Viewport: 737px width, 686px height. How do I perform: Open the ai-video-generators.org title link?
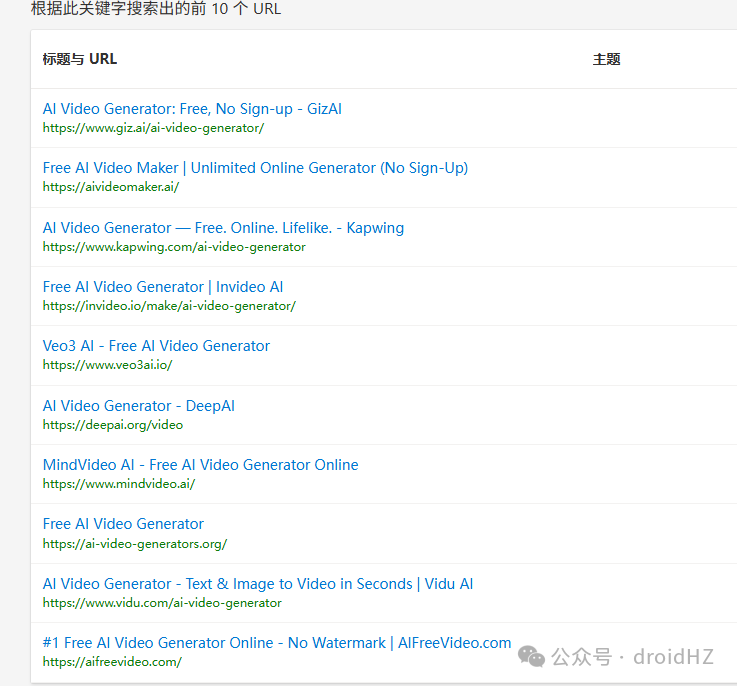[x=123, y=524]
